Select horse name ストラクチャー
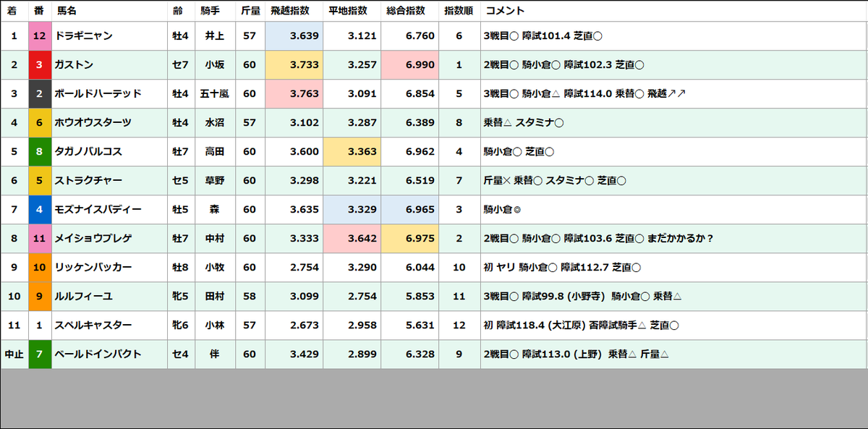The height and width of the screenshot is (429, 868). (89, 181)
